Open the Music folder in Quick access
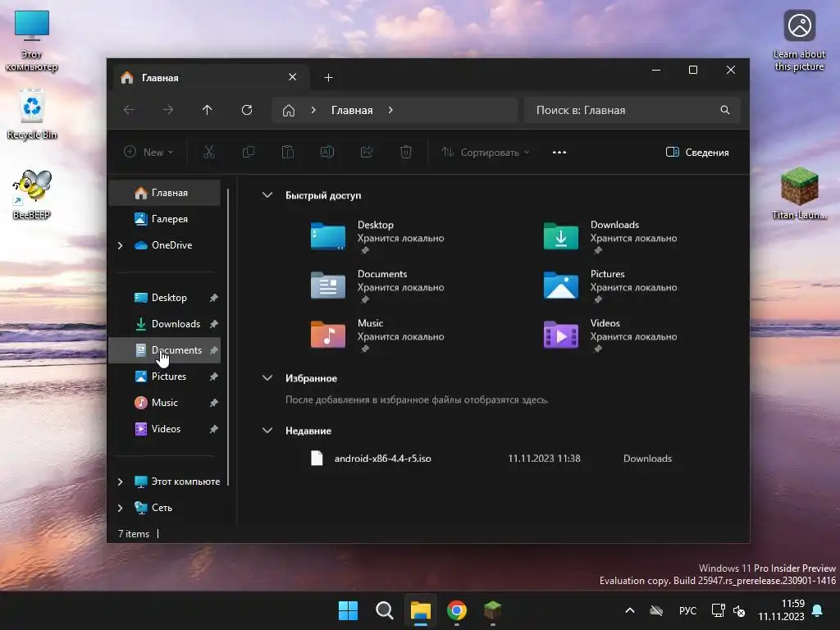840x630 pixels. (377, 335)
